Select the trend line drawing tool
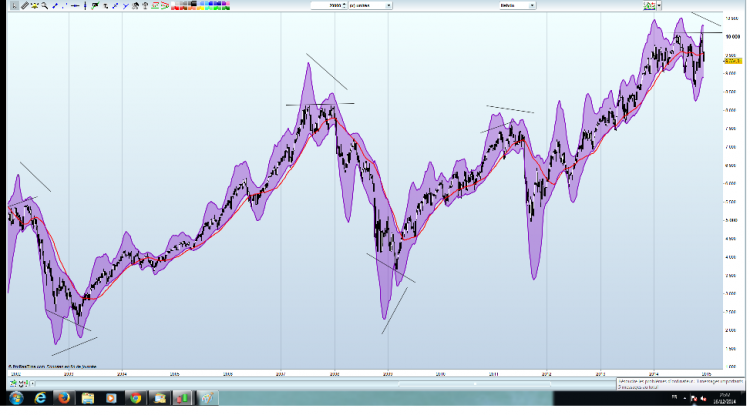This screenshot has height=415, width=750. pos(55,6)
